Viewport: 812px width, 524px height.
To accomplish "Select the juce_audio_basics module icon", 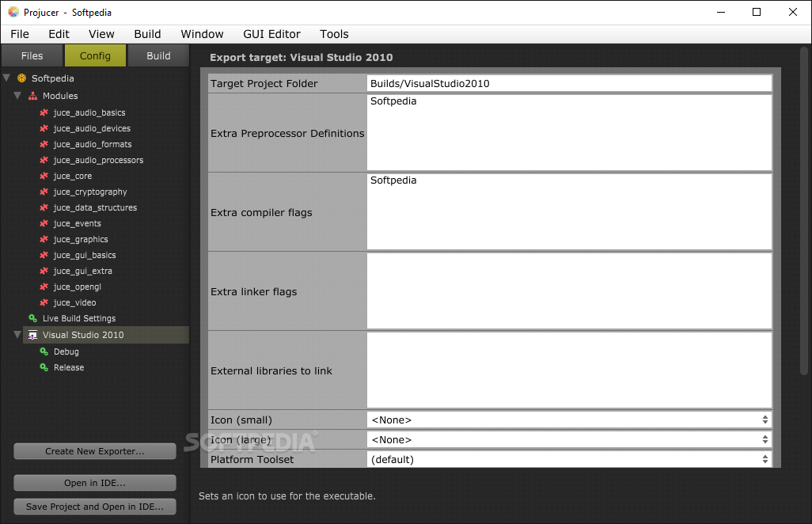I will point(44,112).
